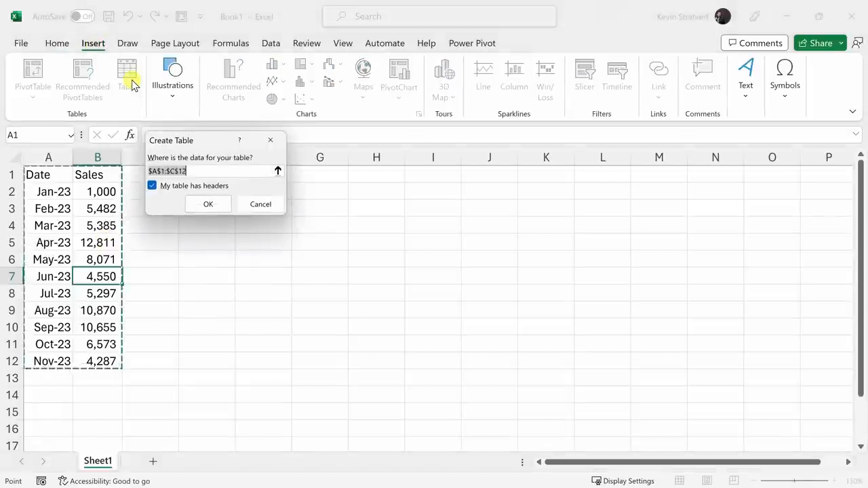Click OK in Create Table dialog
Screen dimensions: 868x488
click(x=208, y=204)
